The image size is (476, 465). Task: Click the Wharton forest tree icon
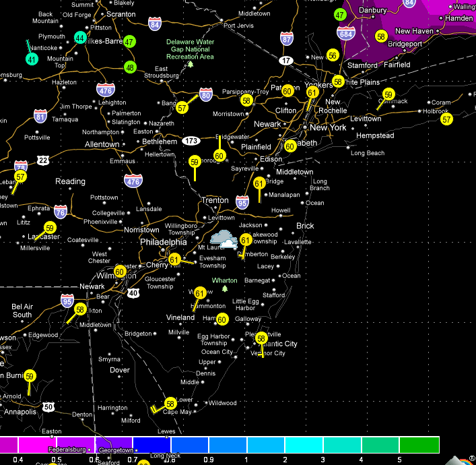pos(225,288)
